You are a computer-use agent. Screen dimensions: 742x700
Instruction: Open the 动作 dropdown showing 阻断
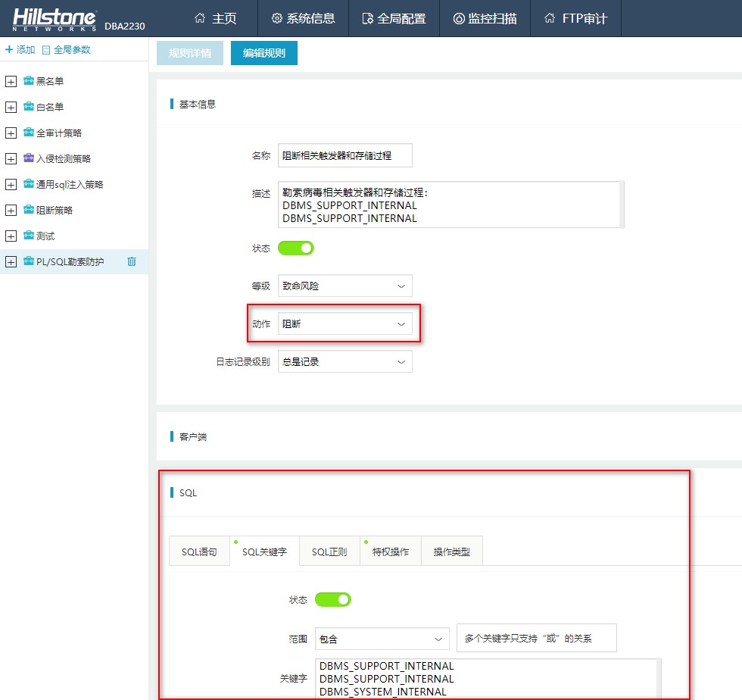[x=345, y=324]
